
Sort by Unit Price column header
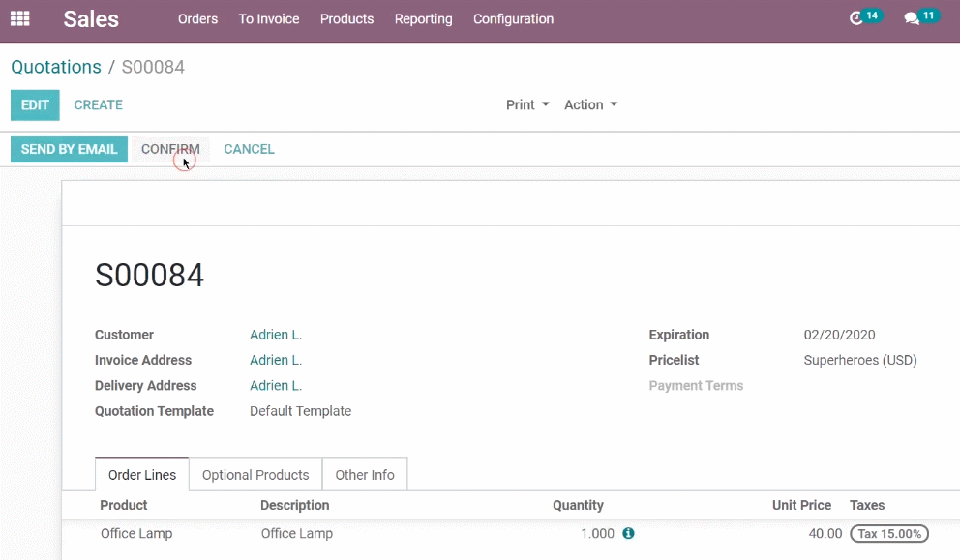(801, 505)
